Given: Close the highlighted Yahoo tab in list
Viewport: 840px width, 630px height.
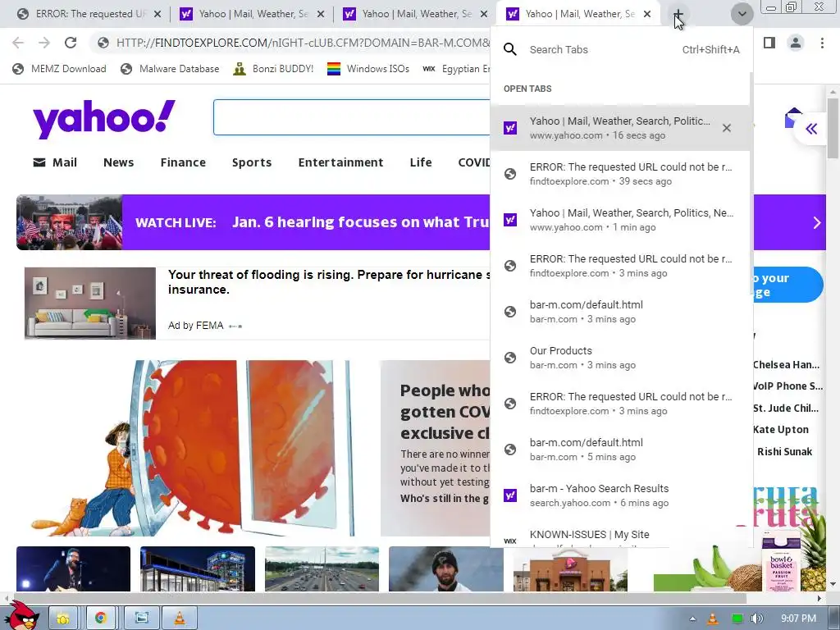Looking at the screenshot, I should 727,128.
